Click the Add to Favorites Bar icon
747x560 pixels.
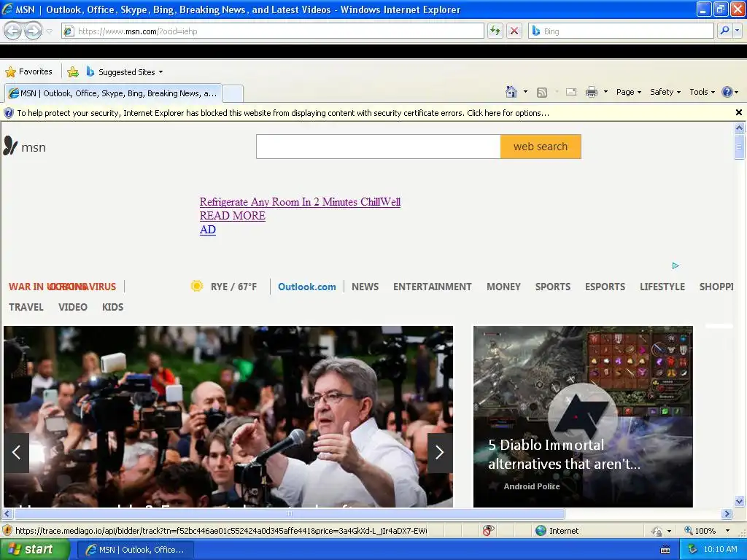(x=73, y=72)
